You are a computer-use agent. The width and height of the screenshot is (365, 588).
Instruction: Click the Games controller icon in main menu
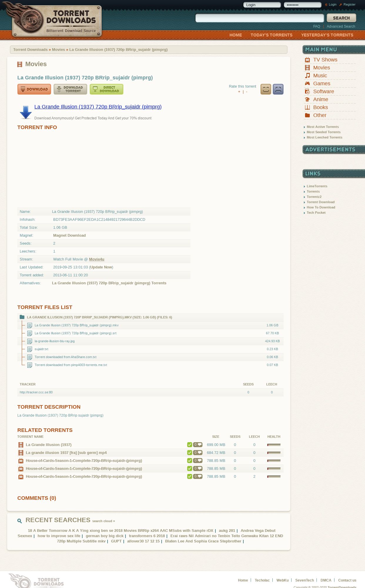(307, 83)
